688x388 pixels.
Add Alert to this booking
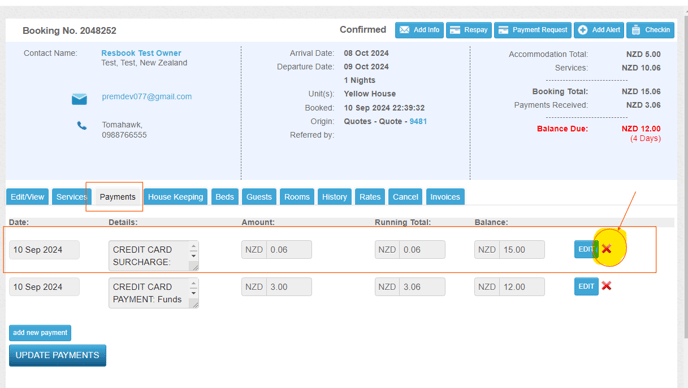[x=599, y=30]
